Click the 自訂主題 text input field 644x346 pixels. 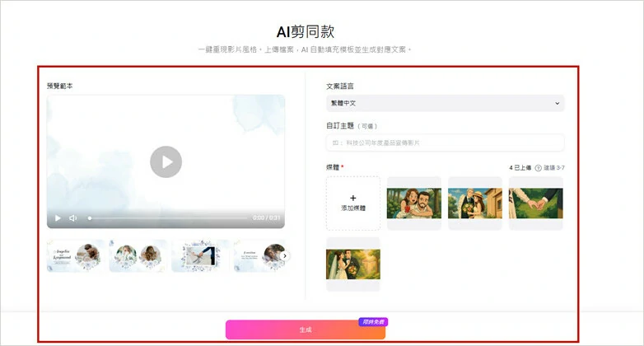pyautogui.click(x=446, y=143)
